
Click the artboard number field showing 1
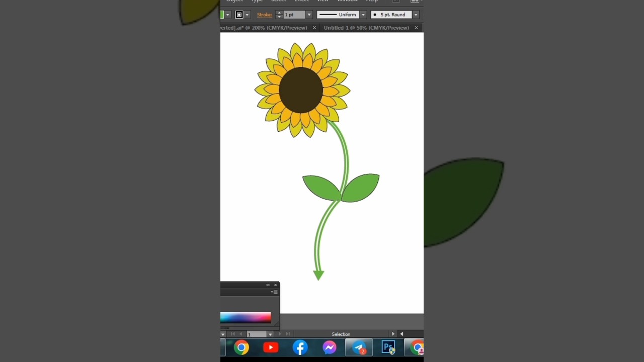click(257, 334)
